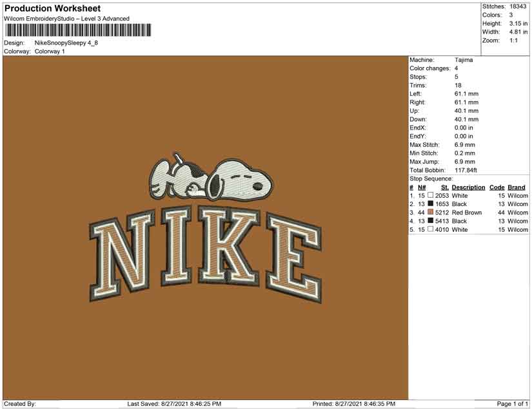Click the Stops value 5
The width and height of the screenshot is (532, 409).
click(x=457, y=77)
